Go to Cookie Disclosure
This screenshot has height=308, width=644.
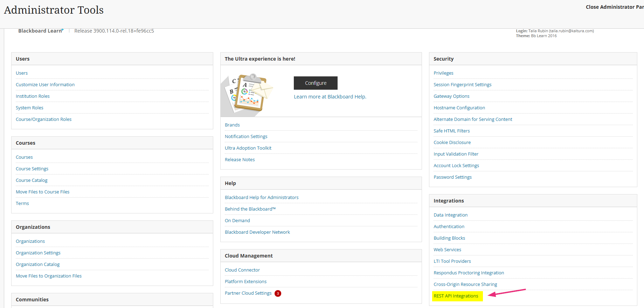[x=452, y=142]
